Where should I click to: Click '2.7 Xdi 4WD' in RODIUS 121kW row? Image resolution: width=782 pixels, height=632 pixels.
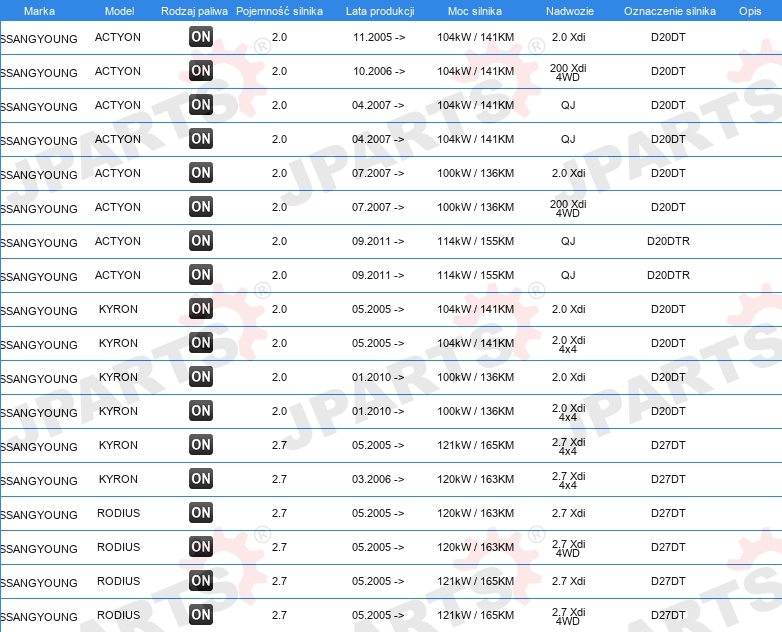(x=569, y=617)
